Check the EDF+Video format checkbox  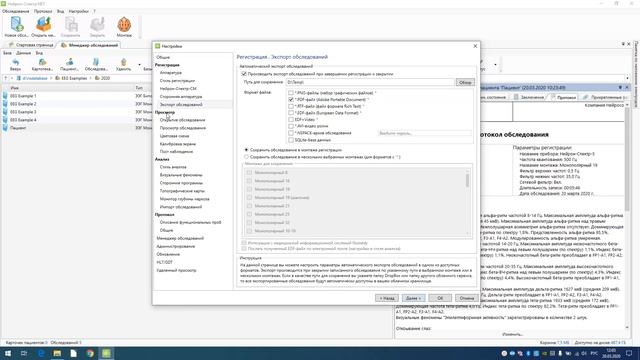coord(291,120)
